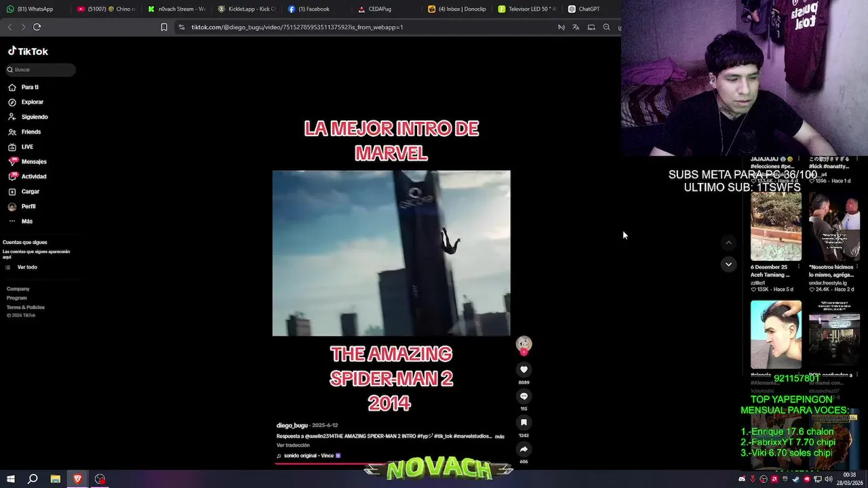Click browser back arrow

(9, 27)
